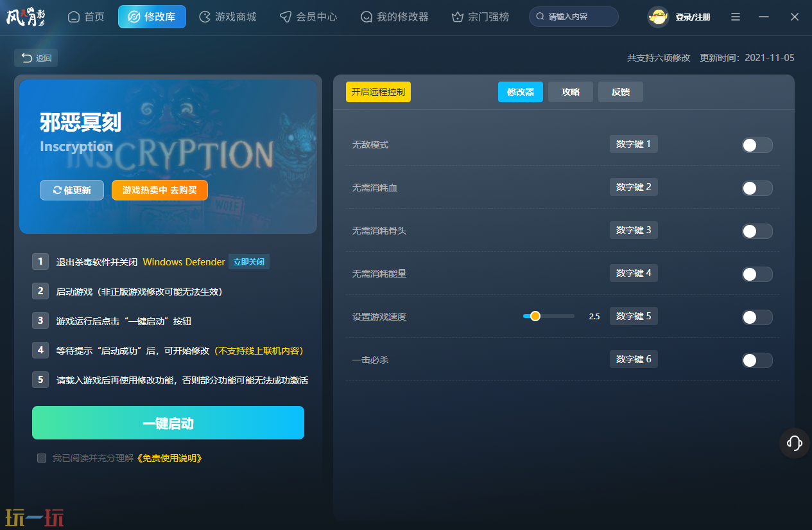Image resolution: width=812 pixels, height=530 pixels.
Task: Open the 会员中心 tab
Action: (x=308, y=17)
